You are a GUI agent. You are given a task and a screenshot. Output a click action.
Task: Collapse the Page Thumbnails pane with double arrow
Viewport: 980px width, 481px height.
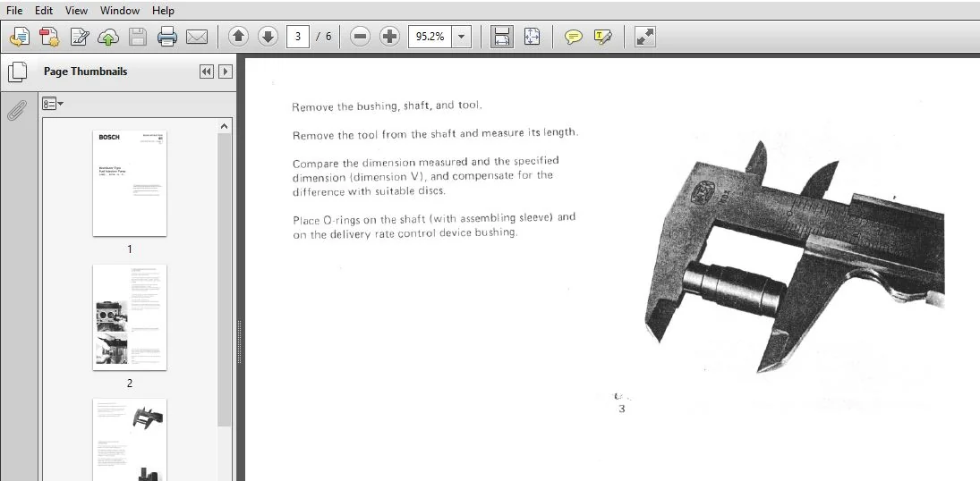(206, 72)
